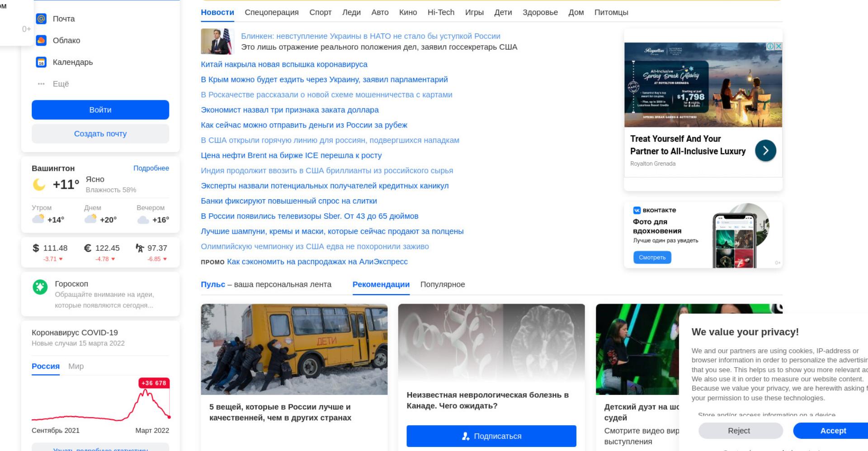The image size is (868, 451).
Task: Close the Royalton ad with X
Action: click(x=778, y=46)
